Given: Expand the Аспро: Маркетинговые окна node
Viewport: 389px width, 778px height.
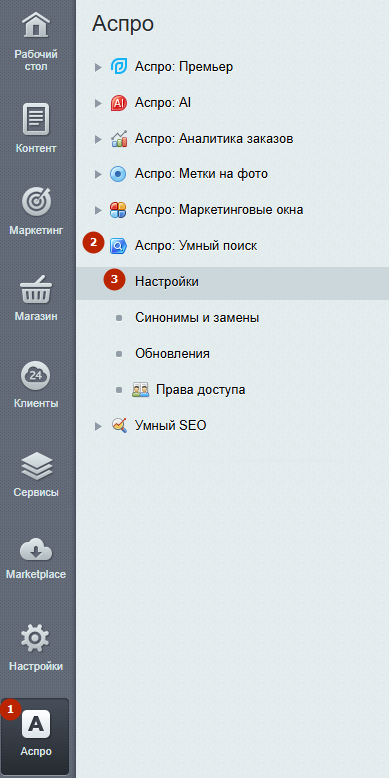Looking at the screenshot, I should (x=98, y=210).
